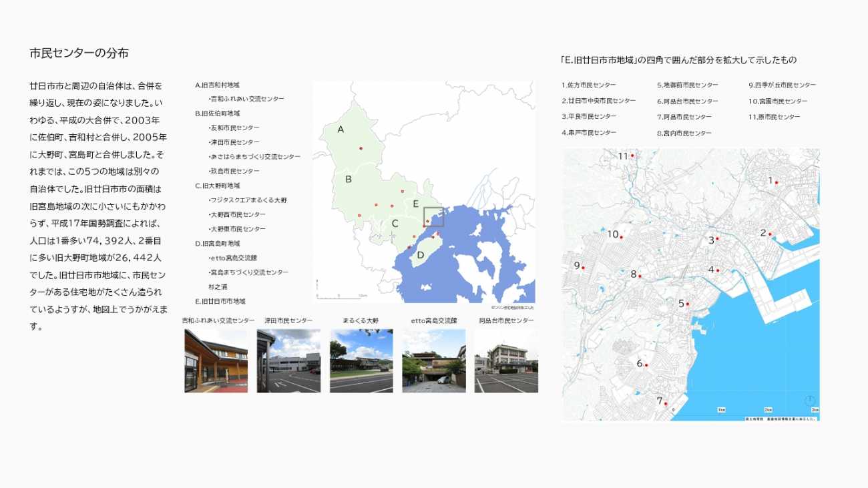Viewport: 868px width, 488px height.
Task: Open the etto宮島交流館 photo
Action: click(x=434, y=360)
